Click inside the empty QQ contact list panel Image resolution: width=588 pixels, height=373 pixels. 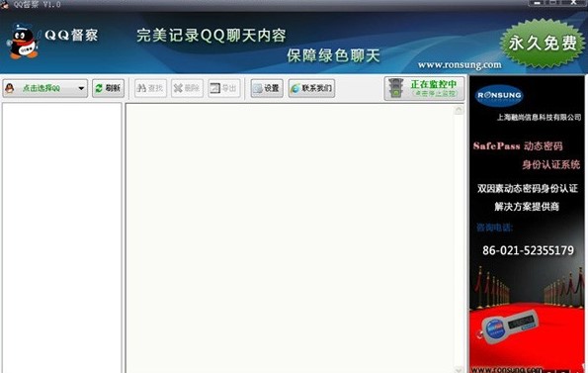tap(62, 237)
